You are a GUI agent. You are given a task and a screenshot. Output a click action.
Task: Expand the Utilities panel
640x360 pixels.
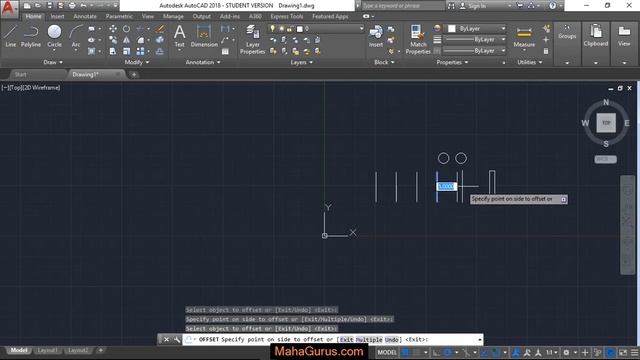530,62
